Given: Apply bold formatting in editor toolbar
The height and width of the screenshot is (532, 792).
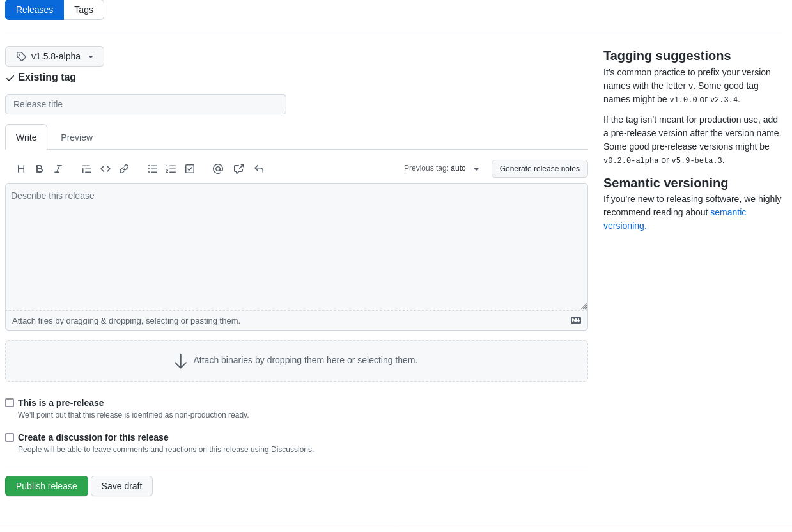Looking at the screenshot, I should point(40,169).
